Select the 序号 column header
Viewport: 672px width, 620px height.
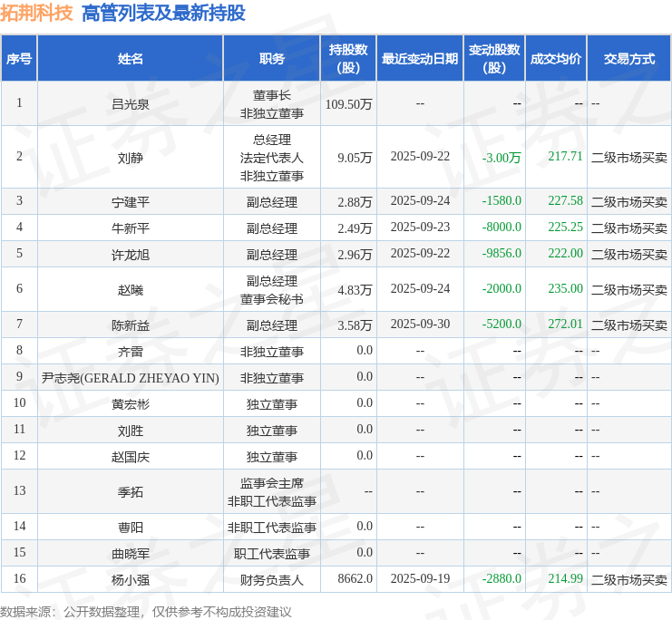click(19, 59)
